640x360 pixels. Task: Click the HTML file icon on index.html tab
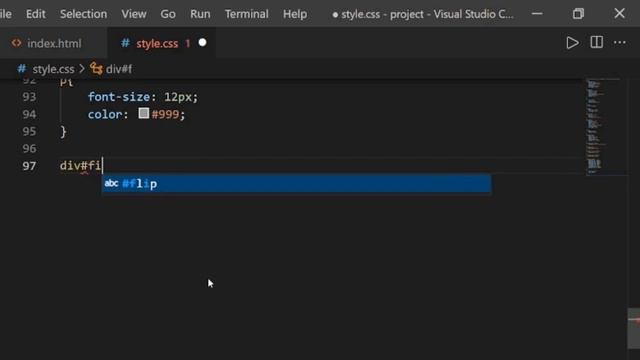(x=16, y=43)
